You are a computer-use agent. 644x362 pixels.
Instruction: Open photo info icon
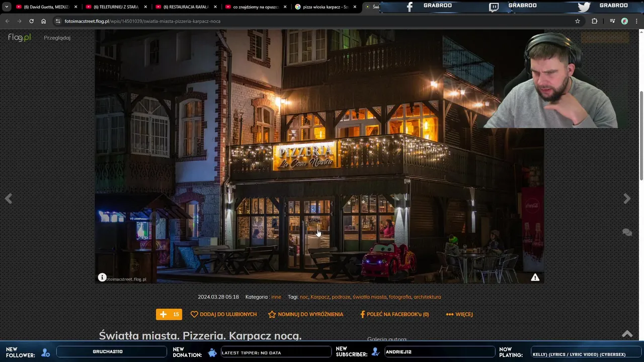(102, 278)
